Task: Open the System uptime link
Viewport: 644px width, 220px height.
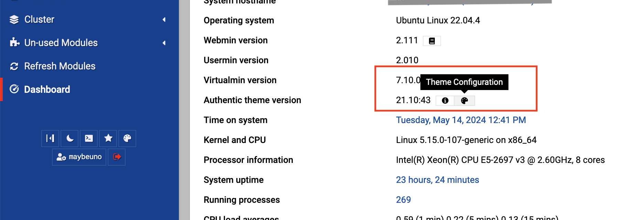Action: (x=438, y=180)
